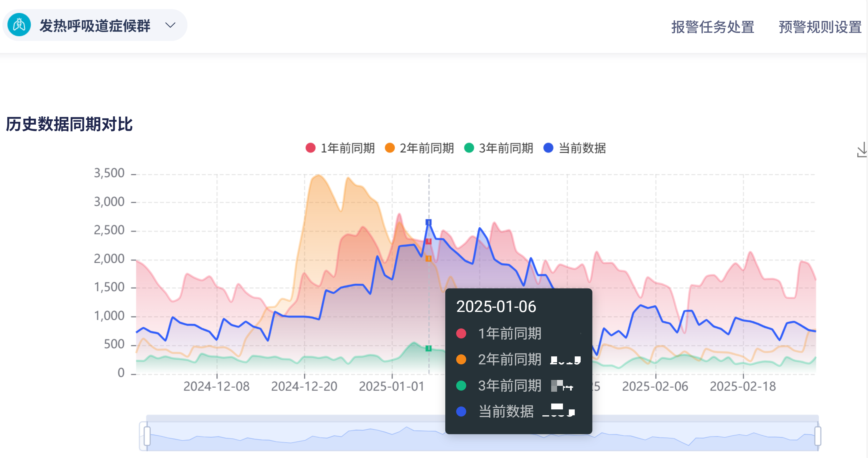This screenshot has width=868, height=458.
Task: Click the red square marker on the 1年前同期 line
Action: pos(428,242)
